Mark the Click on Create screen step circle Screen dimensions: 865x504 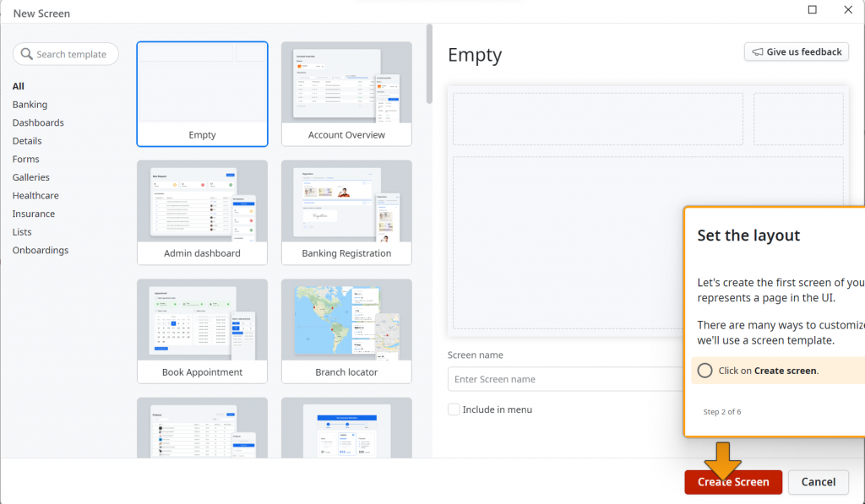tap(705, 371)
